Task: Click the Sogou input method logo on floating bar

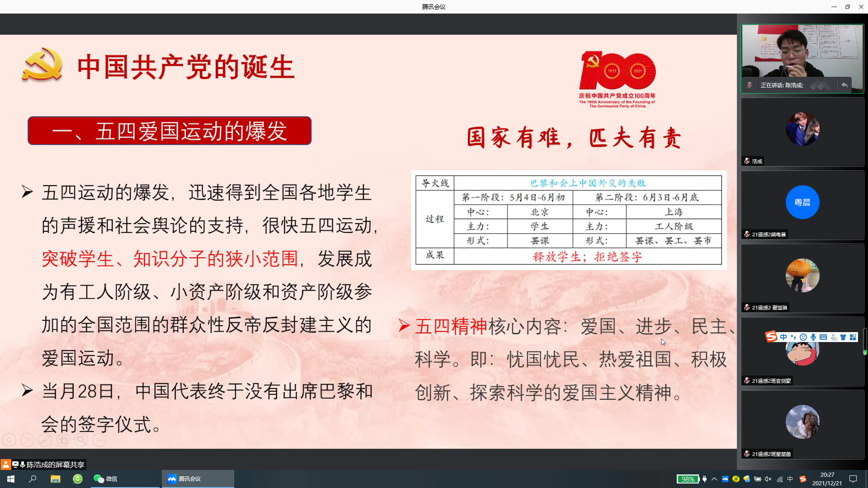Action: coord(771,337)
